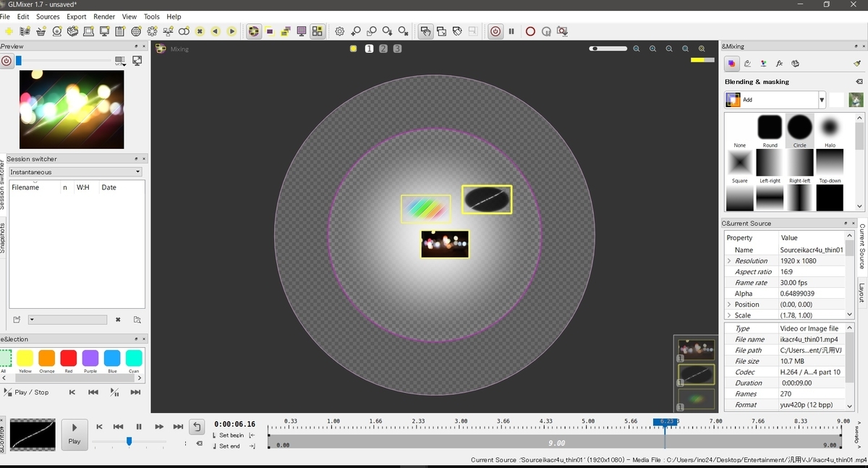The height and width of the screenshot is (468, 868).
Task: Open the Add blending mode dropdown
Action: coord(775,100)
